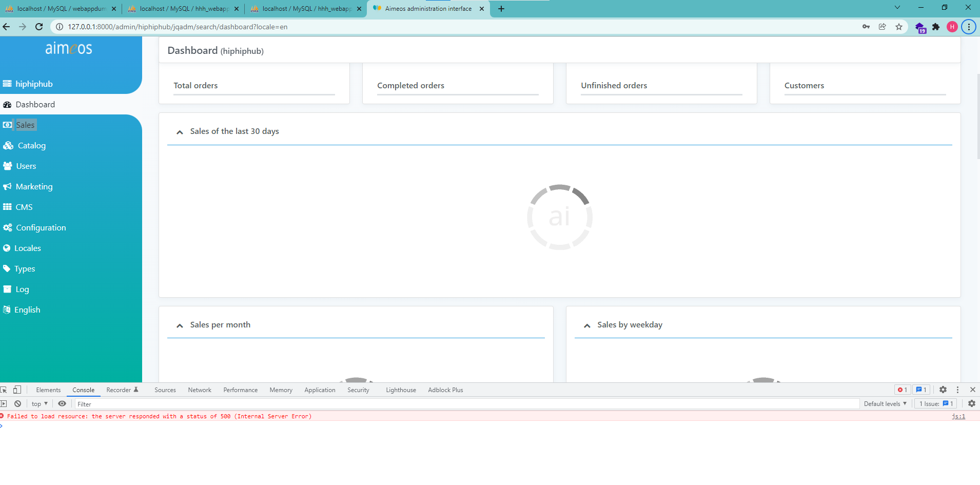Select the DevTools inspect element picker

click(x=5, y=390)
